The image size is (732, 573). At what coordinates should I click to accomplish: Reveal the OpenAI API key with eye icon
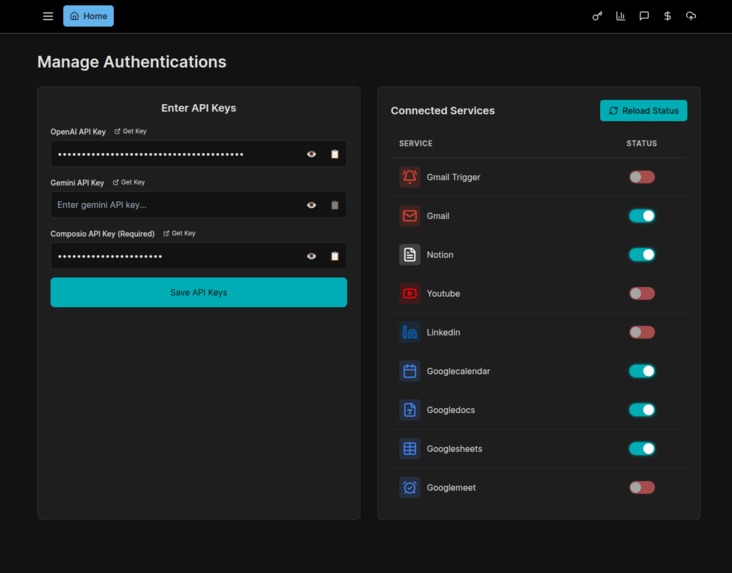[x=311, y=154]
